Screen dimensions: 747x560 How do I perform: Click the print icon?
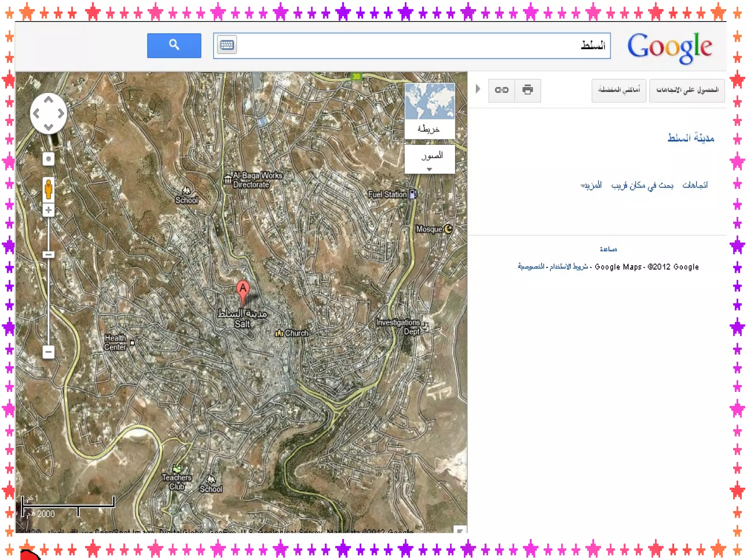527,90
